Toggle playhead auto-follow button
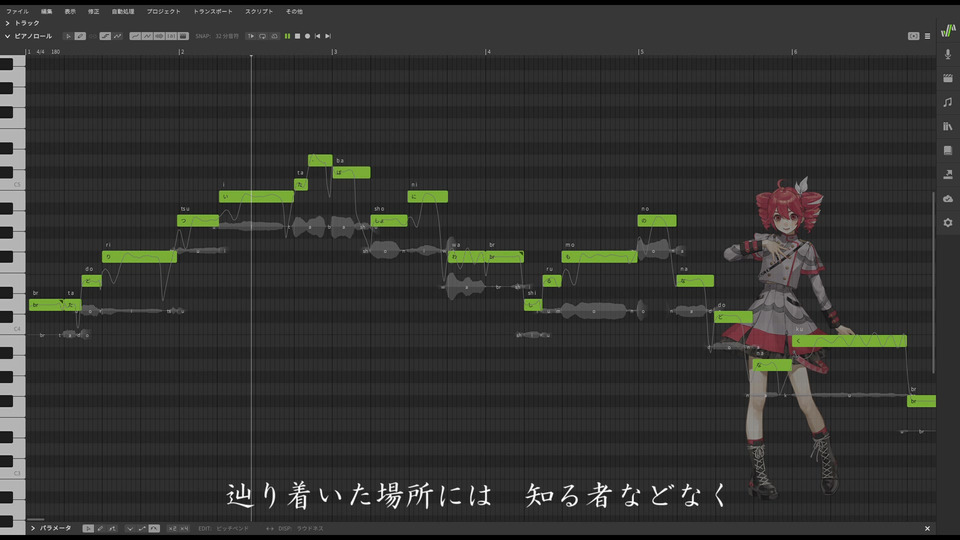 click(x=250, y=36)
